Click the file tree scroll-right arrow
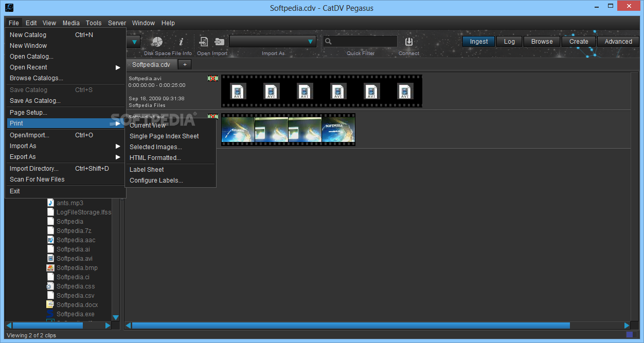Viewport: 644px width, 343px height. pyautogui.click(x=108, y=326)
